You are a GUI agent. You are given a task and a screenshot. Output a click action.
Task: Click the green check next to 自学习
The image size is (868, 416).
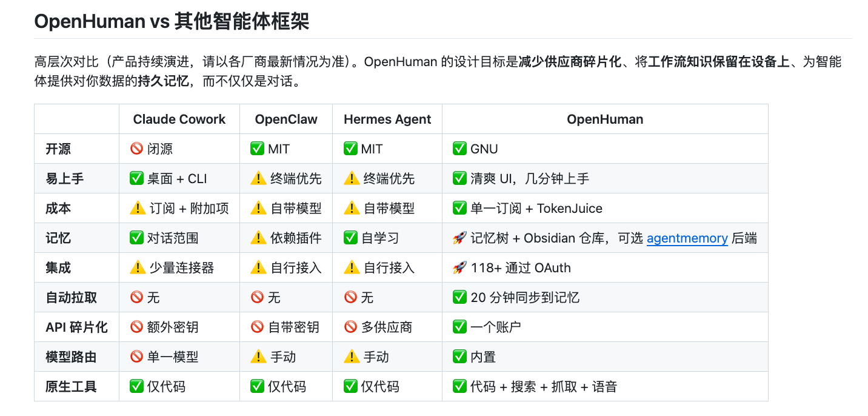coord(350,238)
